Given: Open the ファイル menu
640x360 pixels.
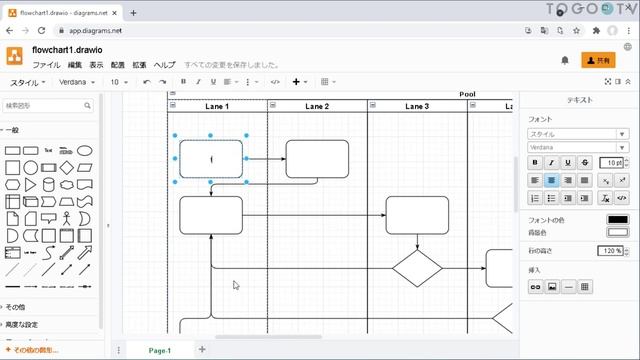Looking at the screenshot, I should (46, 65).
